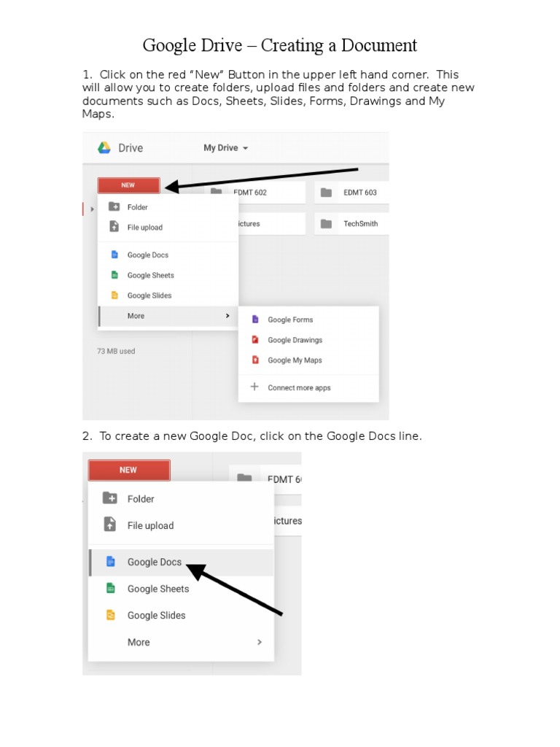This screenshot has width=560, height=747.
Task: Open More submenu in upper New menu
Action: pyautogui.click(x=168, y=316)
